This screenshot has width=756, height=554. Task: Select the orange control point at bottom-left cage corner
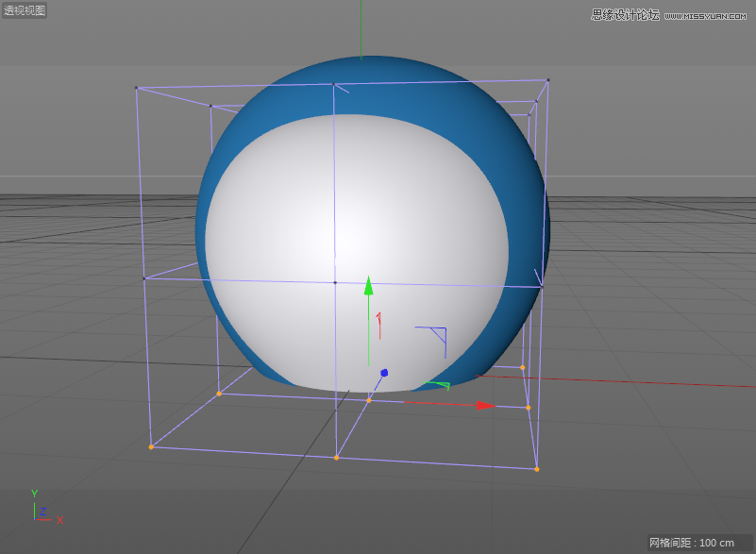(x=152, y=445)
